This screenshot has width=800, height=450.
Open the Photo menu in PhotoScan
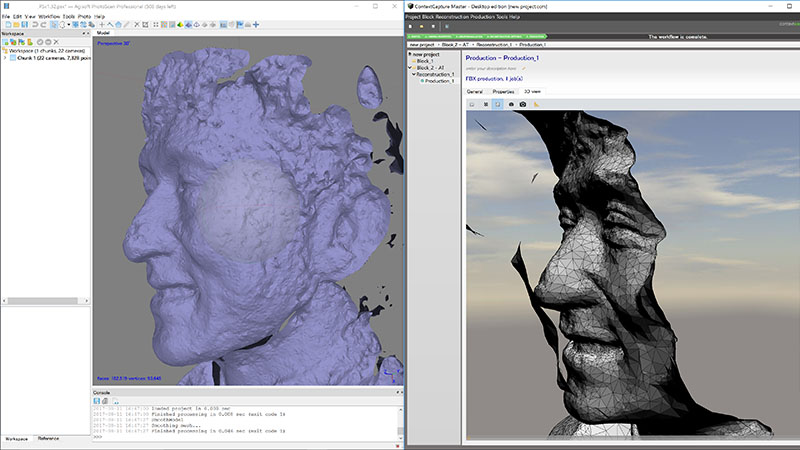tap(84, 17)
